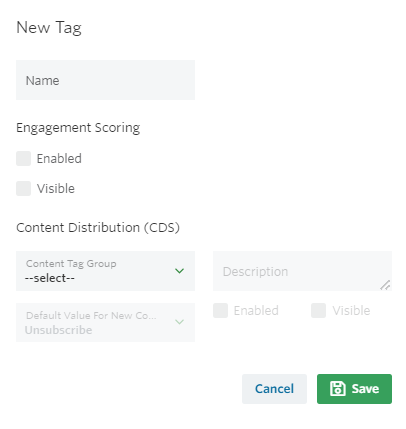The height and width of the screenshot is (429, 406).
Task: Click the Visible label under Engagement Scoring
Action: coord(56,188)
